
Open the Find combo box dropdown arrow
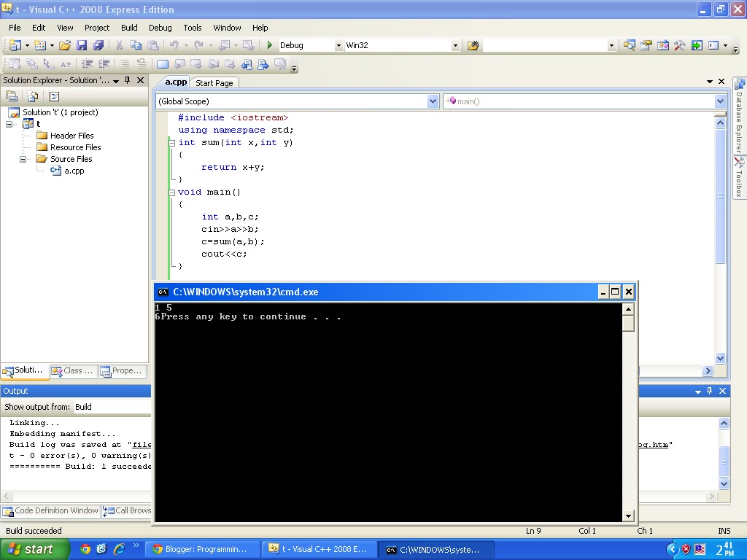611,45
